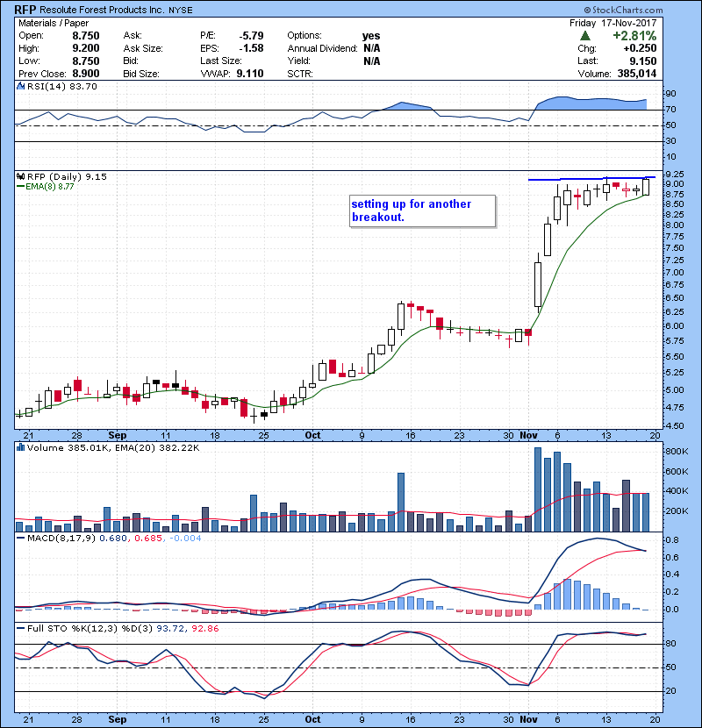This screenshot has height=728, width=702.
Task: Click the RSI indicator panel icon
Action: (20, 86)
